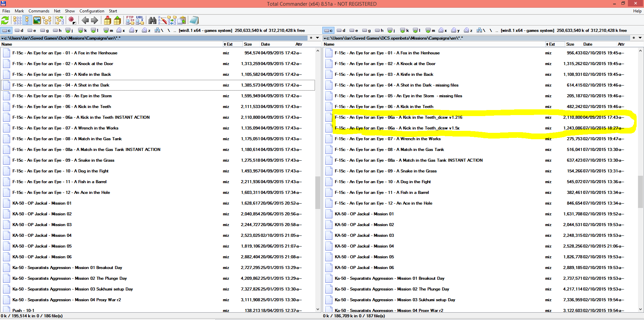Toggle the directory tree view icon

47,20
